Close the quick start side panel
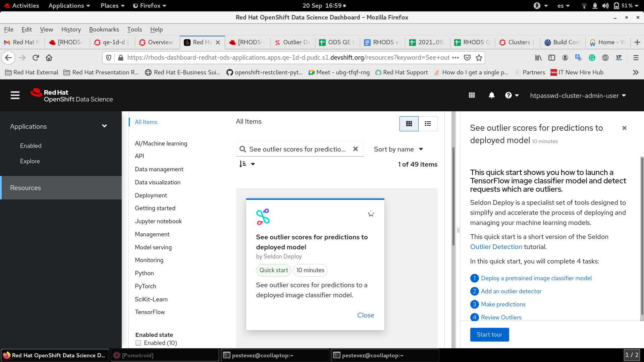Viewport: 644px width, 362px height. 624,128
